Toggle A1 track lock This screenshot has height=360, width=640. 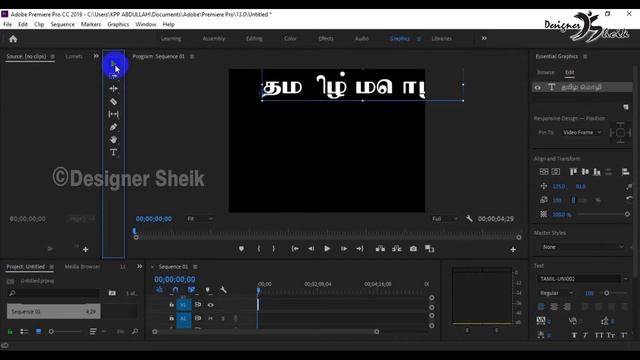tap(171, 318)
